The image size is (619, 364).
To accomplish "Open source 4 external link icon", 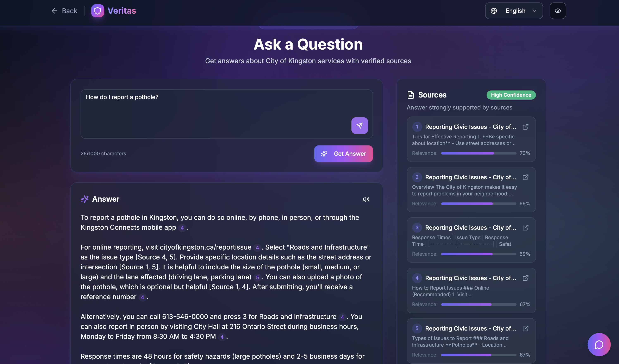I will (525, 278).
